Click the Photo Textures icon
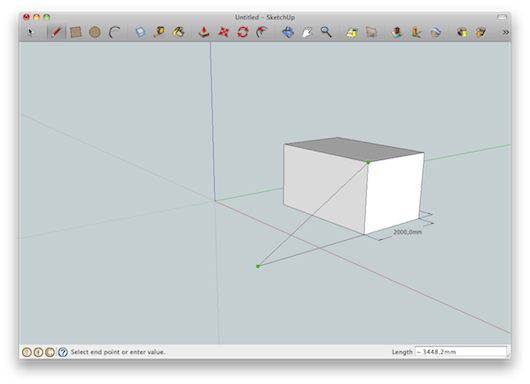 [416, 32]
